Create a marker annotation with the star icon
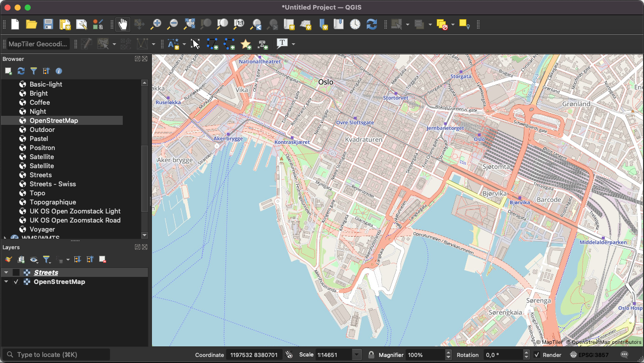Screen dimensions: 644x363 pos(246,44)
